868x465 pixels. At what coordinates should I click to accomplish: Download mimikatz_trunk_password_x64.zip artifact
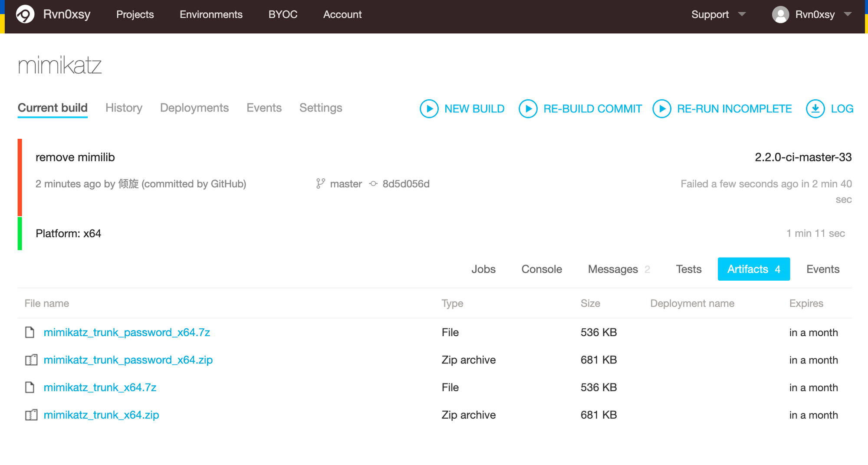(x=128, y=360)
